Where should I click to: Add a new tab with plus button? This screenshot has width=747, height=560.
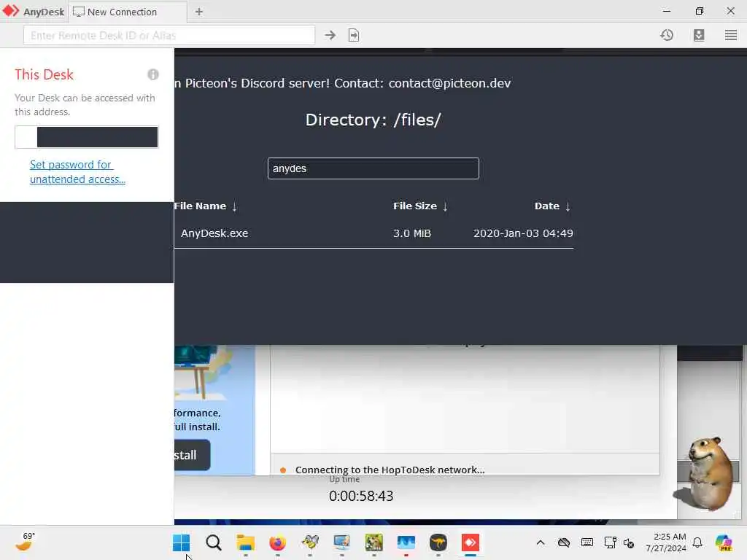(x=199, y=12)
